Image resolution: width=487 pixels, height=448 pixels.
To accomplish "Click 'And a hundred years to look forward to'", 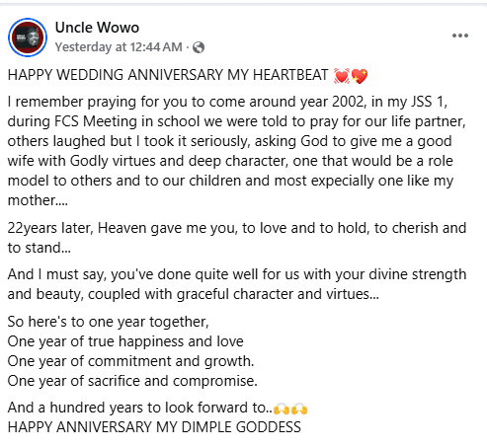I will click(x=140, y=408).
